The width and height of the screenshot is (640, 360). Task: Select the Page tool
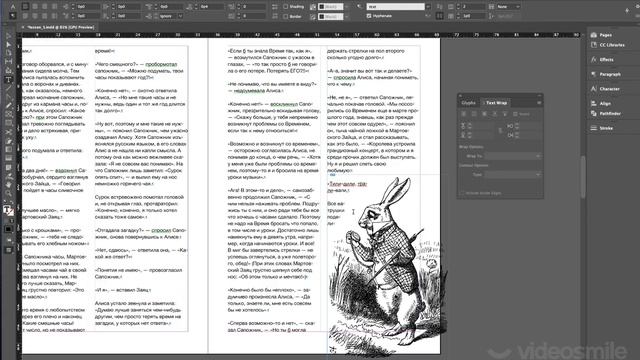pyautogui.click(x=8, y=53)
